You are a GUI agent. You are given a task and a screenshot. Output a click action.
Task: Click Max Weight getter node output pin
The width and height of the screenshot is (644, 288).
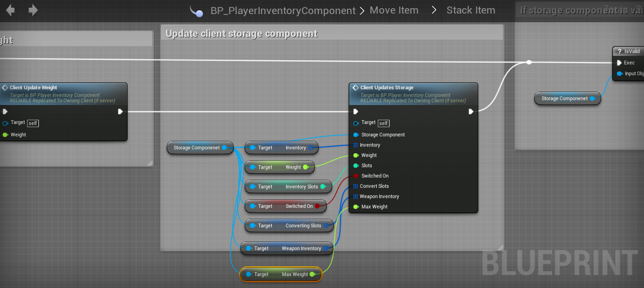(x=312, y=274)
